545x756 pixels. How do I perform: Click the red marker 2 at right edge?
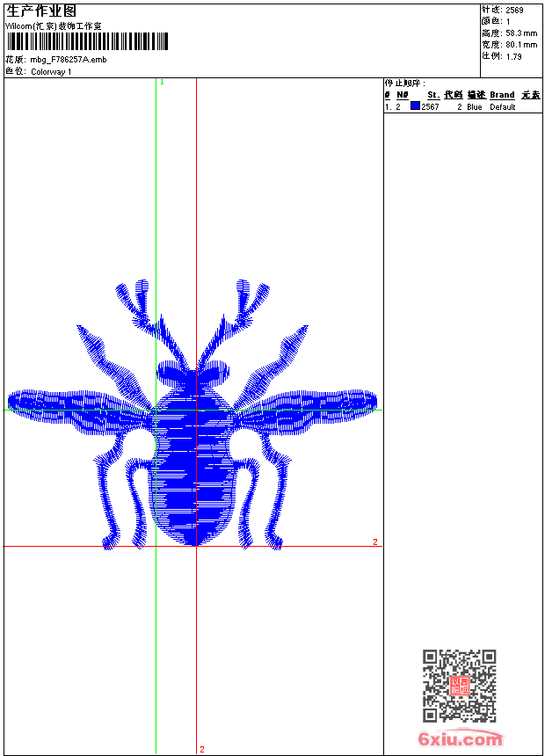374,542
